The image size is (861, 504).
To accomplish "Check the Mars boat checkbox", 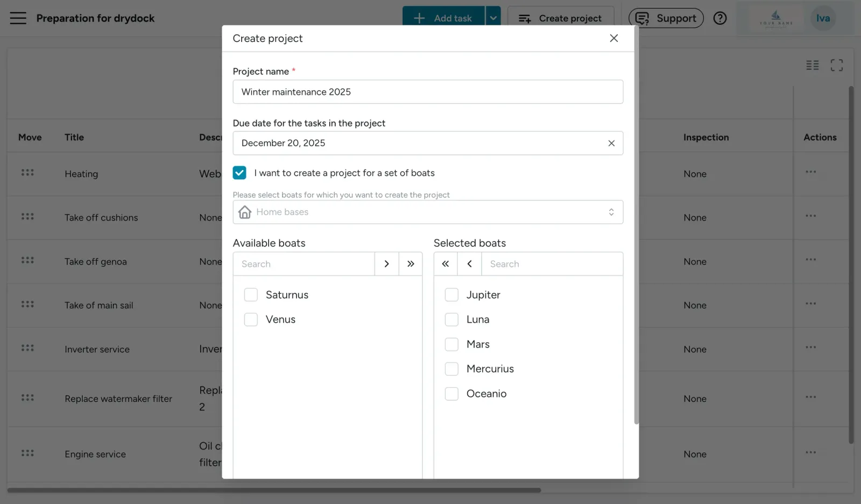I will click(x=451, y=344).
